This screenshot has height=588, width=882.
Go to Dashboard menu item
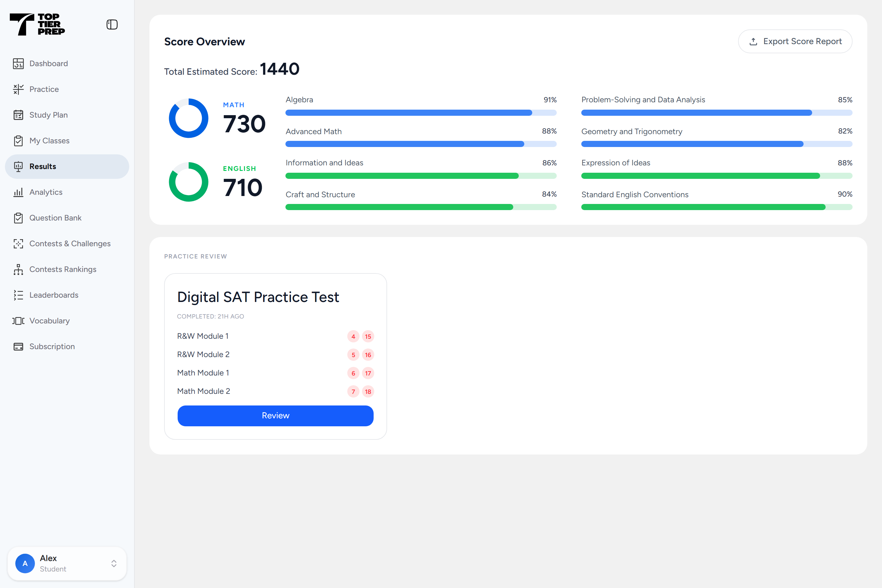point(67,63)
